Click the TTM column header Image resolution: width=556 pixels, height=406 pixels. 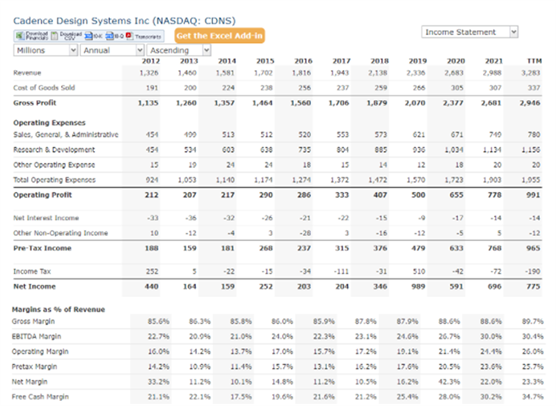coord(534,61)
